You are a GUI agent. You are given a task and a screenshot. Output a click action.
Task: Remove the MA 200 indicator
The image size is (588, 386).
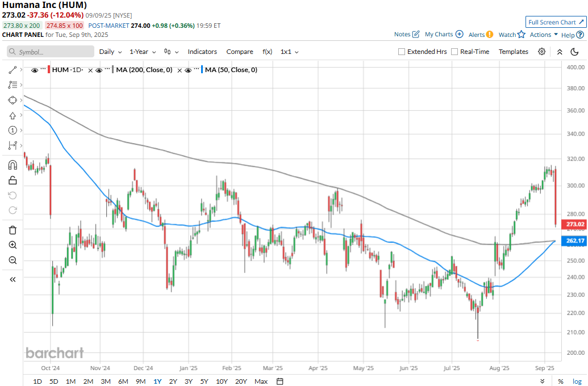180,70
